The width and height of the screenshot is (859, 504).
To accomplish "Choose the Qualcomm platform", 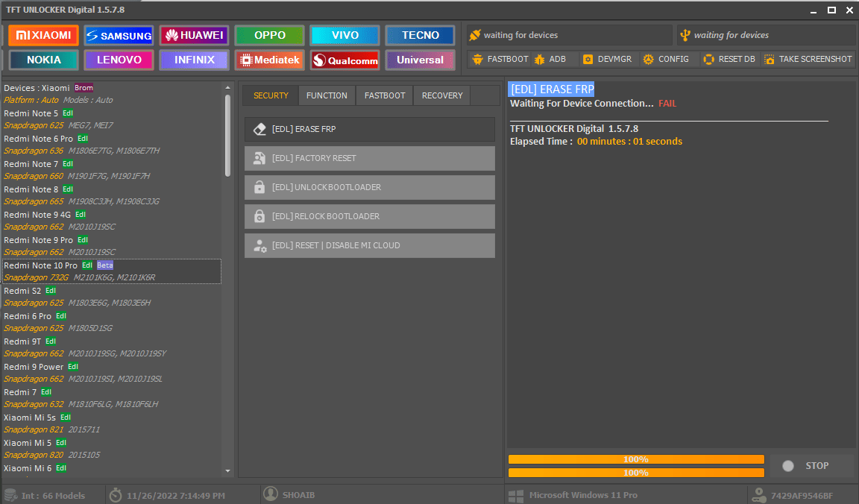I will coord(344,60).
